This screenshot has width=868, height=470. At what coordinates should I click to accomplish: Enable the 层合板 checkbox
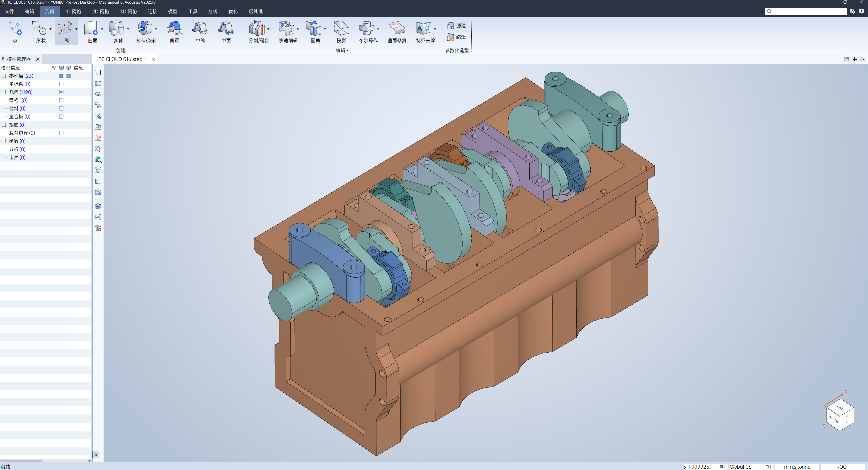tap(61, 116)
